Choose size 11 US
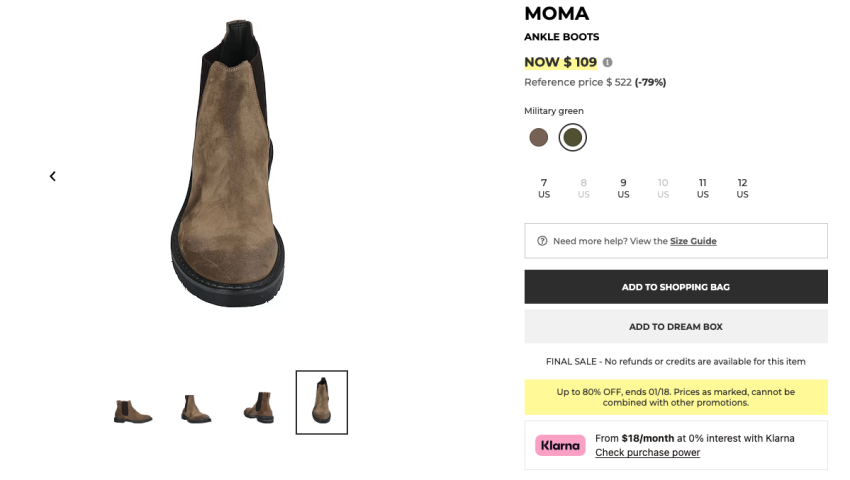 [x=702, y=188]
